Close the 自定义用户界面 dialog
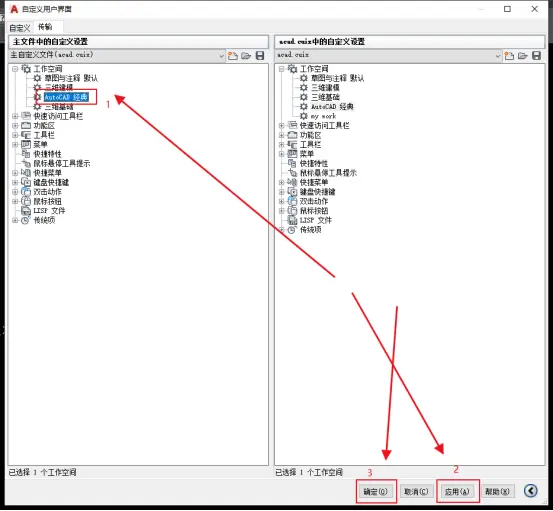Viewport: 553px width, 511px height. click(x=535, y=9)
